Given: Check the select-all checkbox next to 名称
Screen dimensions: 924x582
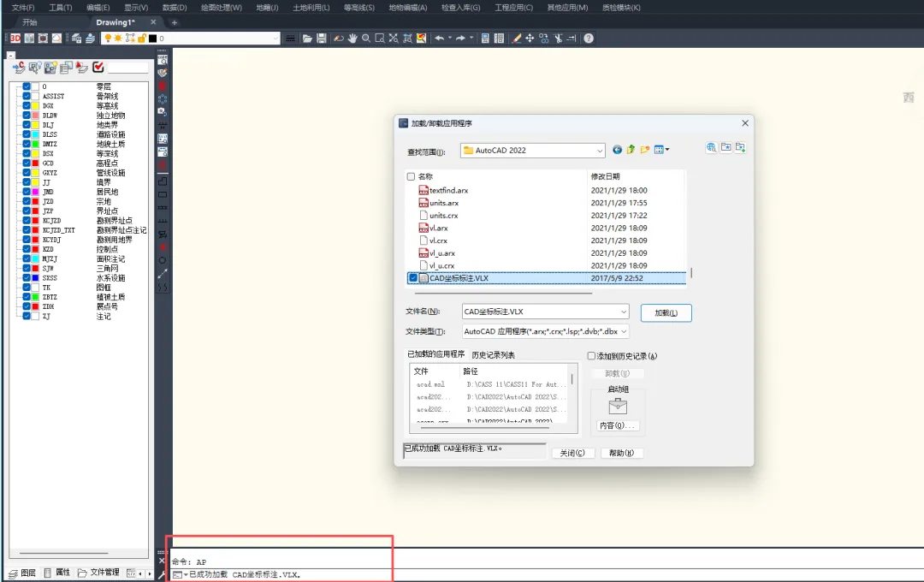Looking at the screenshot, I should [x=411, y=176].
